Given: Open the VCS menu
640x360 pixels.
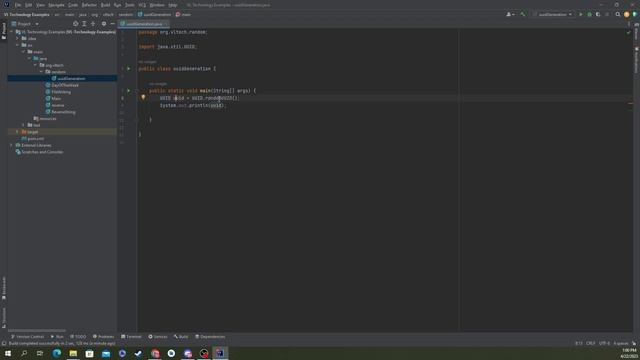Looking at the screenshot, I should (x=142, y=5).
